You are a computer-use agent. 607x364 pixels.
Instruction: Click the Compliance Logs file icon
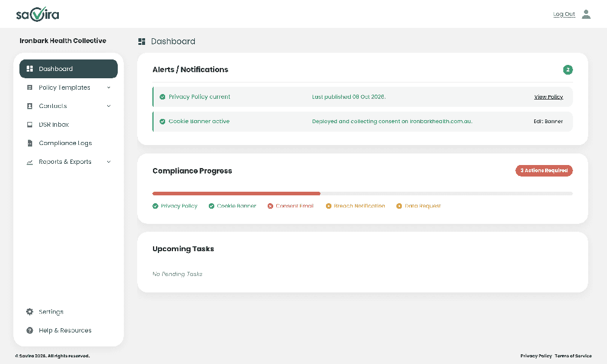(30, 143)
